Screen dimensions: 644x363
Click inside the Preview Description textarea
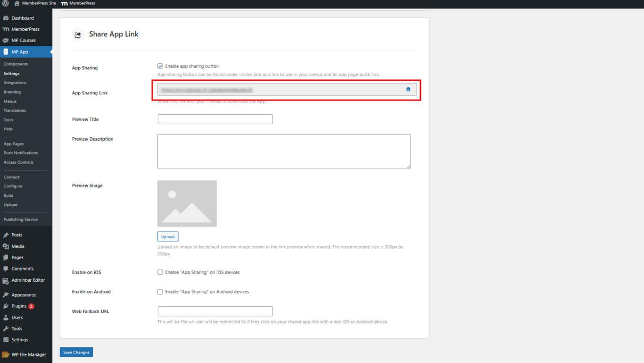point(284,152)
